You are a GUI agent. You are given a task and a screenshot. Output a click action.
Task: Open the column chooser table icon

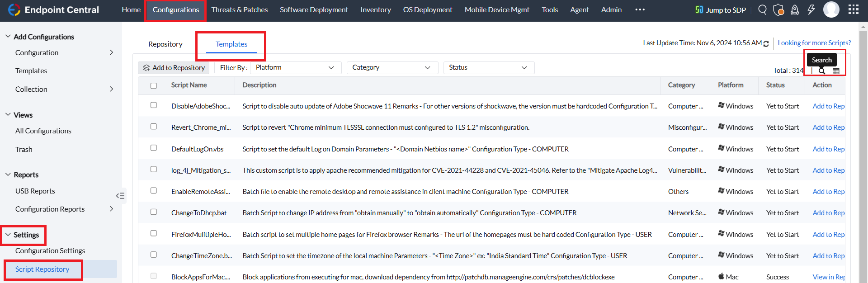836,71
